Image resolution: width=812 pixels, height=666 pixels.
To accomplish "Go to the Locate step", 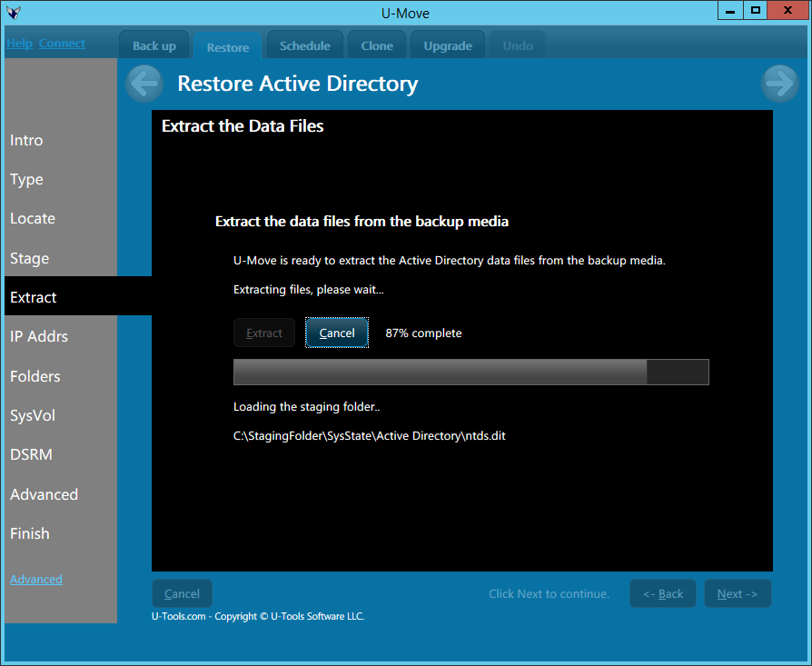I will tap(33, 219).
